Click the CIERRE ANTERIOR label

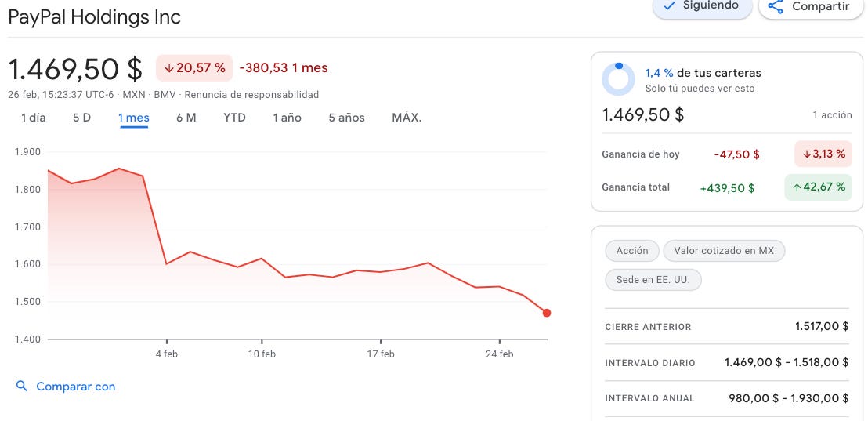[x=648, y=327]
